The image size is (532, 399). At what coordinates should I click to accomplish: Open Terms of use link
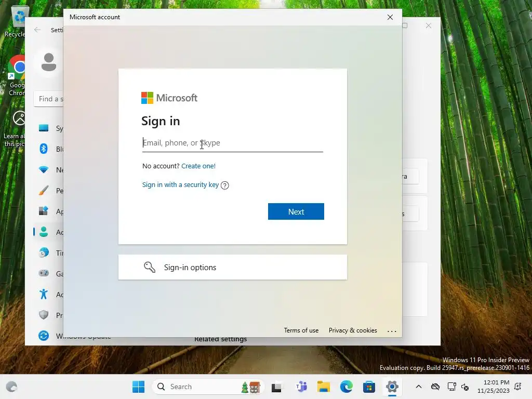pos(301,330)
